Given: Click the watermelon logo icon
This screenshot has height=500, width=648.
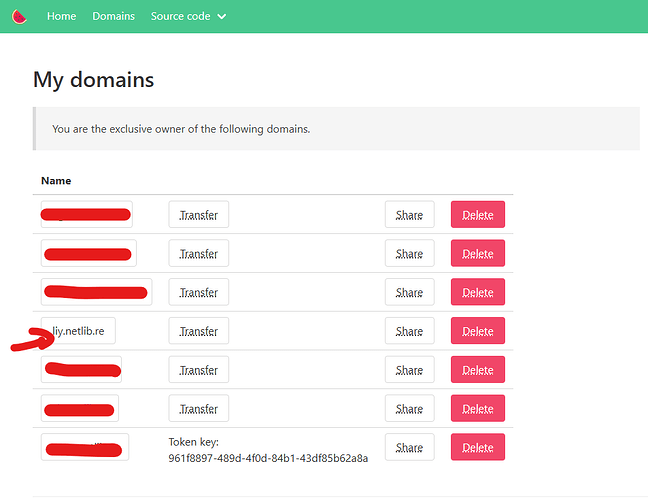Looking at the screenshot, I should (19, 17).
